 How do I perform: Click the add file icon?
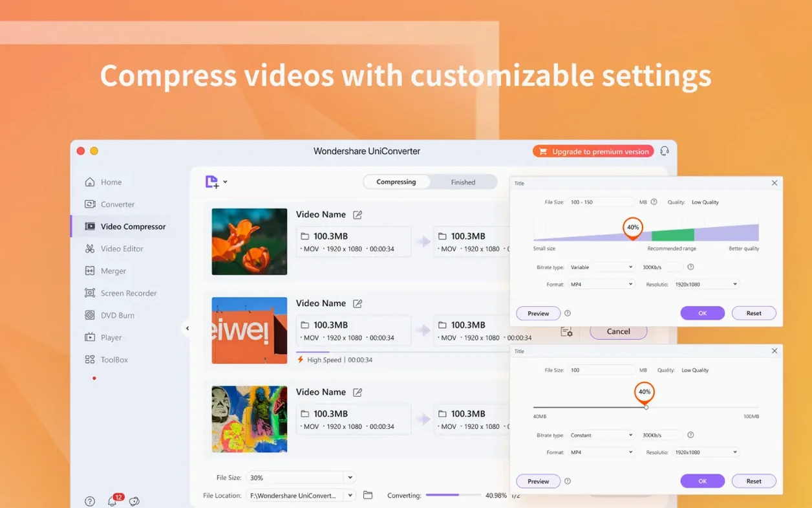click(212, 182)
